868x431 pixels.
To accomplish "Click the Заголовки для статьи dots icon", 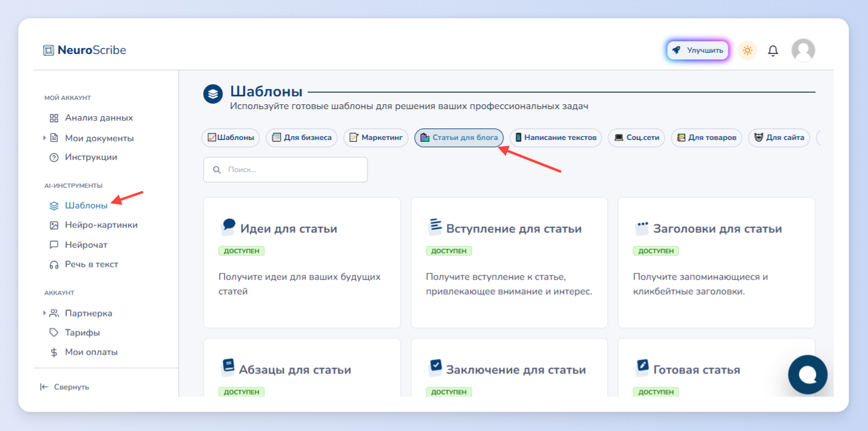I will 642,227.
